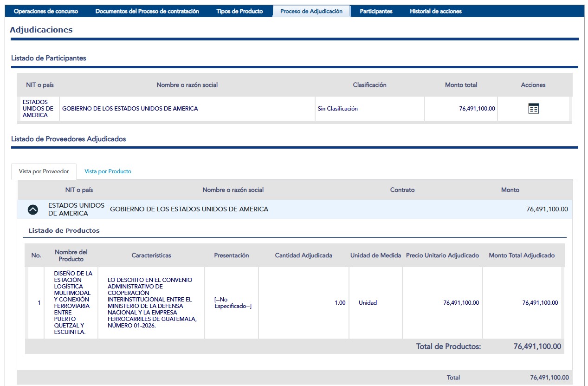
Task: Click the Precio Unitario Adjudicado header
Action: 442,255
